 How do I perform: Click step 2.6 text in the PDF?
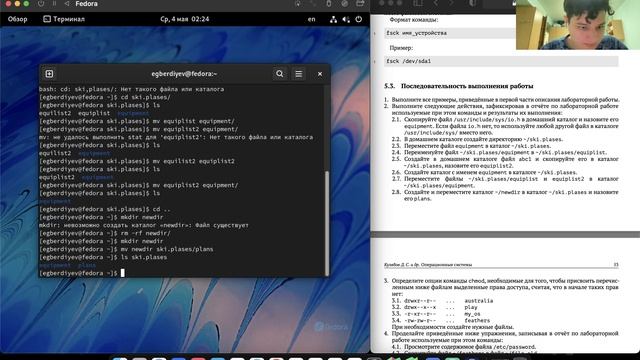(484, 172)
